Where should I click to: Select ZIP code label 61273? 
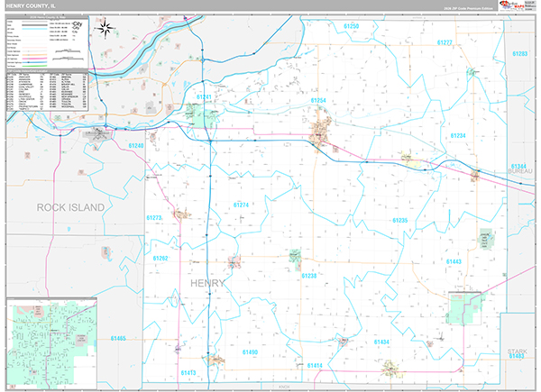pos(154,217)
